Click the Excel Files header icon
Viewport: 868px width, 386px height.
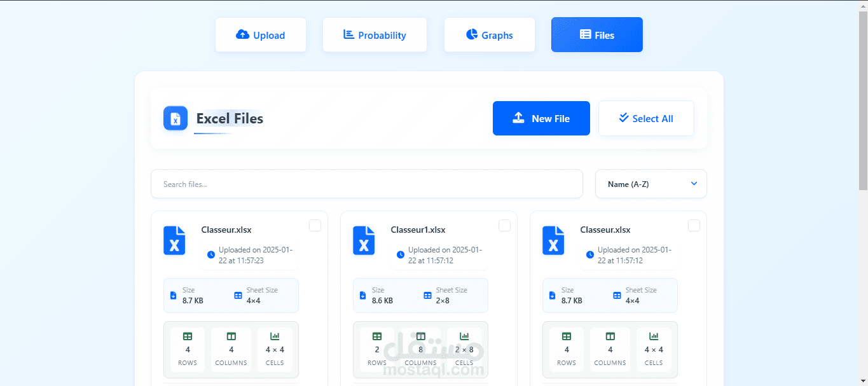click(x=176, y=118)
